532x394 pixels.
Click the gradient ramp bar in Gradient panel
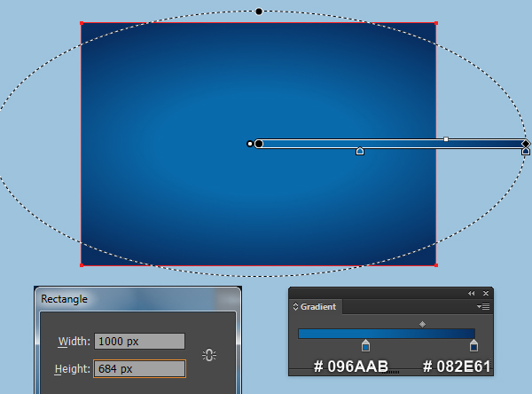click(x=387, y=334)
